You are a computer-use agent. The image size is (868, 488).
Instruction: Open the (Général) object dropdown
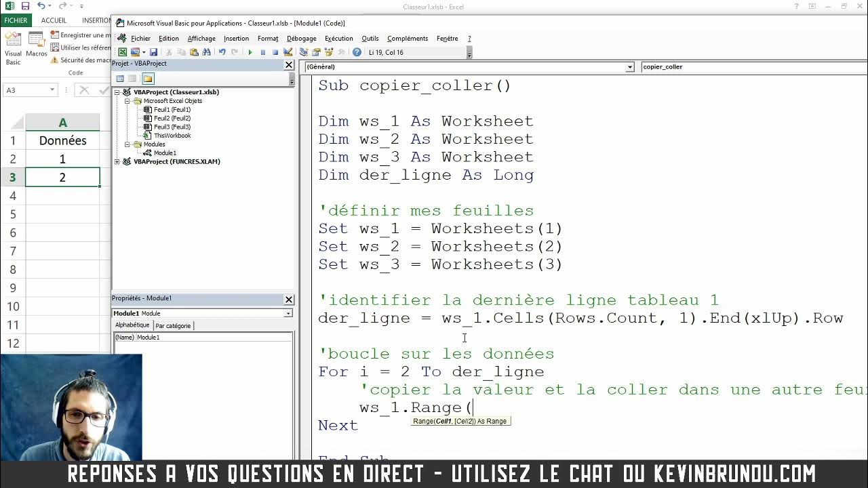[629, 67]
